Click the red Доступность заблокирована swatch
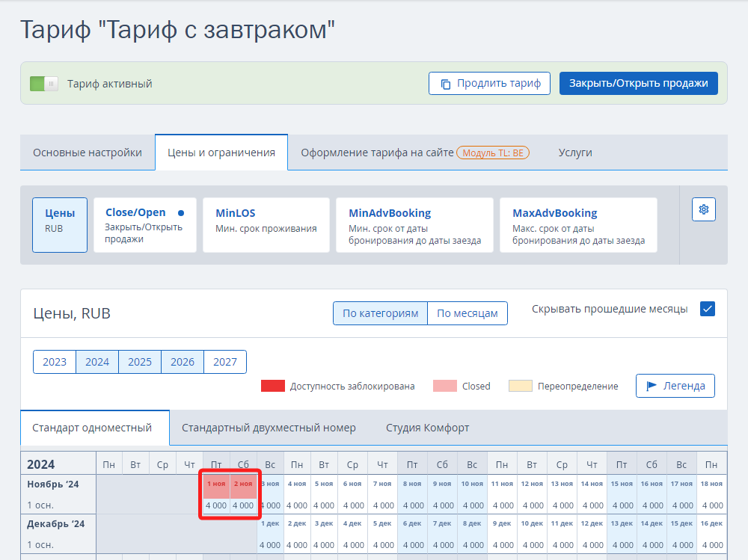Screen dimensions: 748x560 coord(272,386)
